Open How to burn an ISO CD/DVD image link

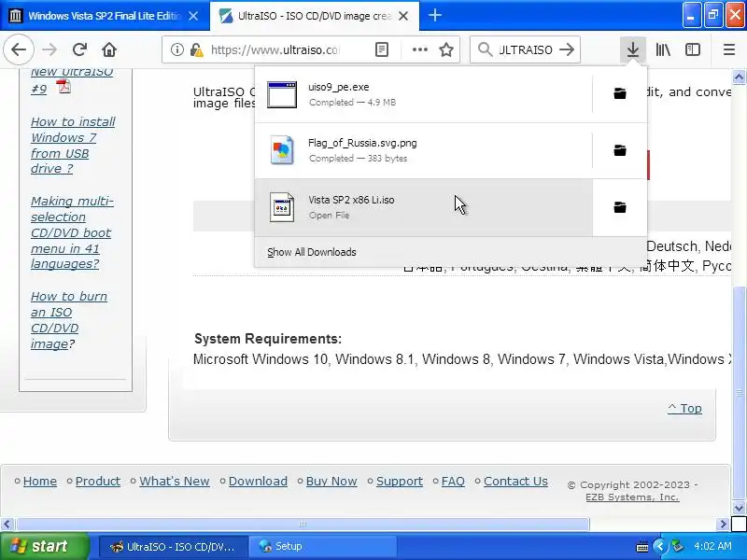(68, 320)
